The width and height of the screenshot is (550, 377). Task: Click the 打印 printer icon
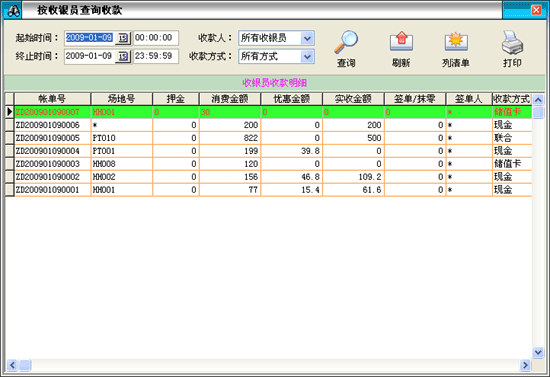(x=512, y=42)
